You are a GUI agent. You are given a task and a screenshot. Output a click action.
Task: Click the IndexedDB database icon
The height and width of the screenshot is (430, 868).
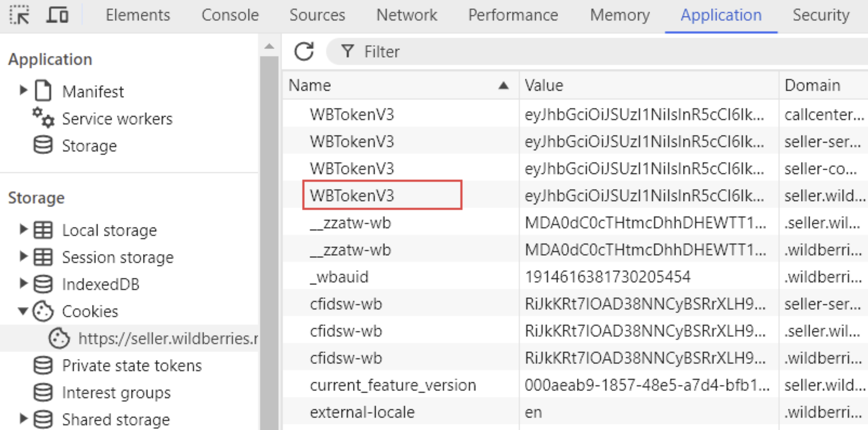(43, 284)
